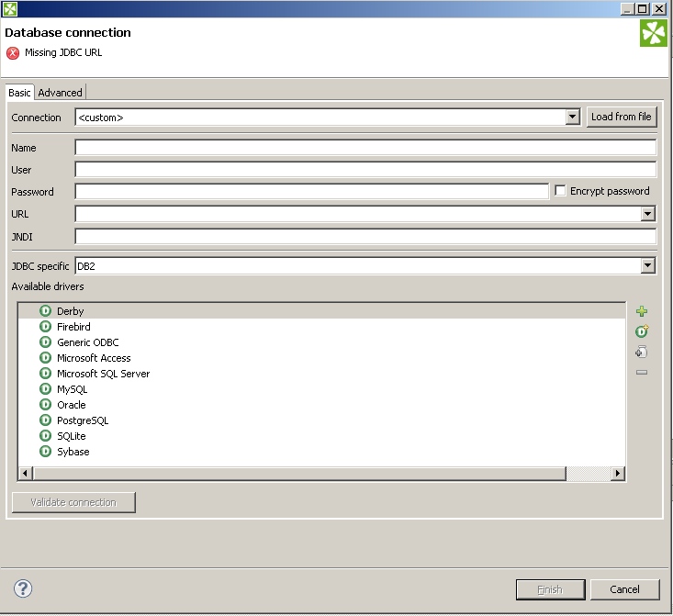
Task: Click the drivers list horizontal scrollbar thumb
Action: click(299, 473)
